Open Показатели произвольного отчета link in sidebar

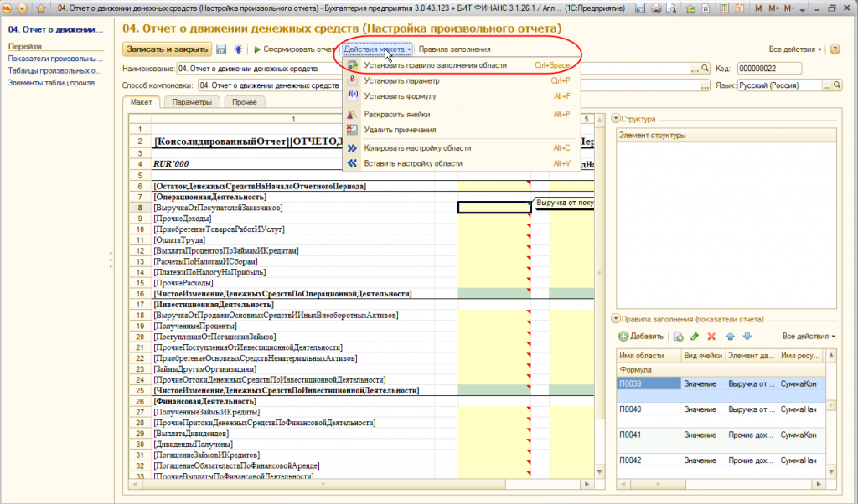[54, 59]
